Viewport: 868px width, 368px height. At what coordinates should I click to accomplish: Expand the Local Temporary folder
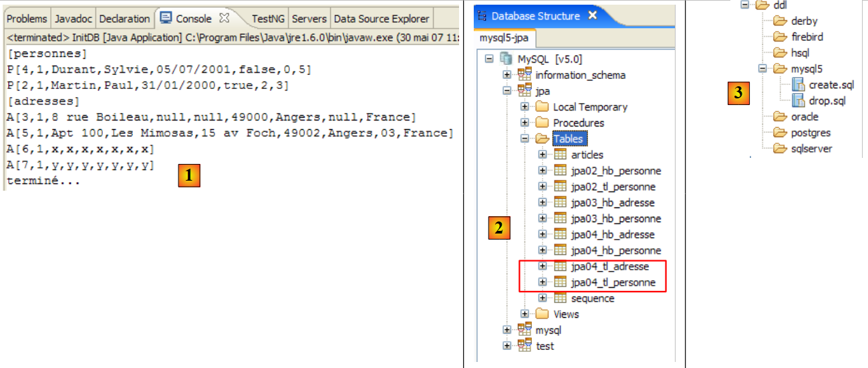click(525, 107)
